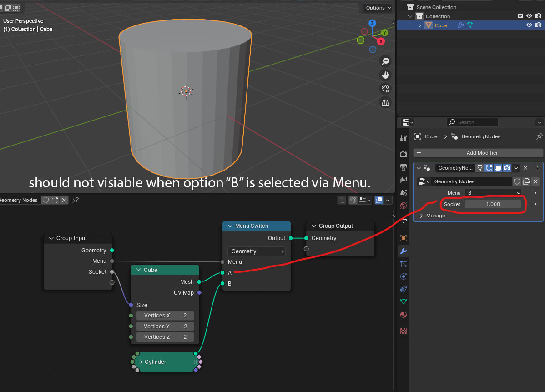Expand the collapsed Cylinder node
The image size is (545, 392).
(x=141, y=362)
